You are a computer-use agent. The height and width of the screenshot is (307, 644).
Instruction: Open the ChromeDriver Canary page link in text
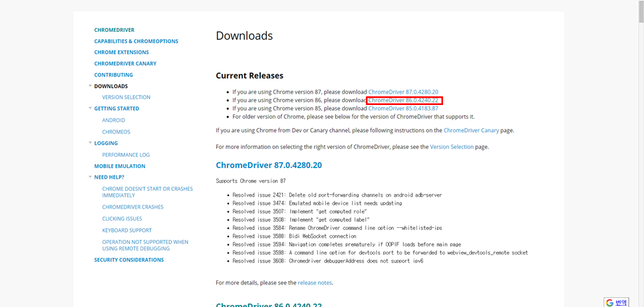[472, 130]
